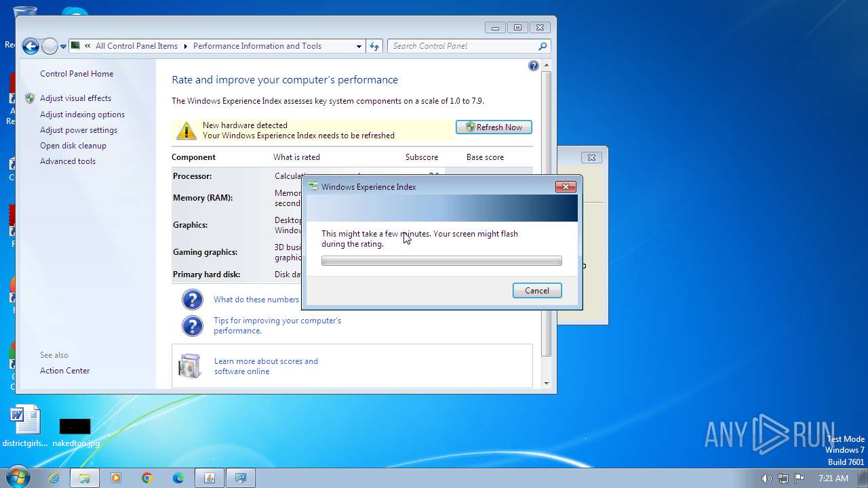Click the volume speaker tray icon

[x=766, y=478]
